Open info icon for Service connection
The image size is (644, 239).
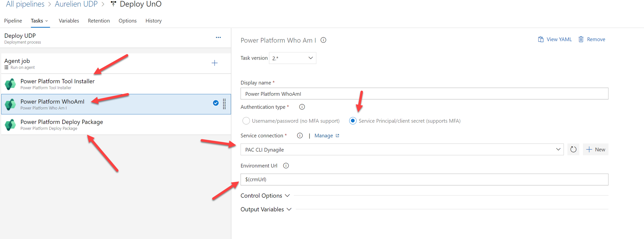[x=300, y=136]
